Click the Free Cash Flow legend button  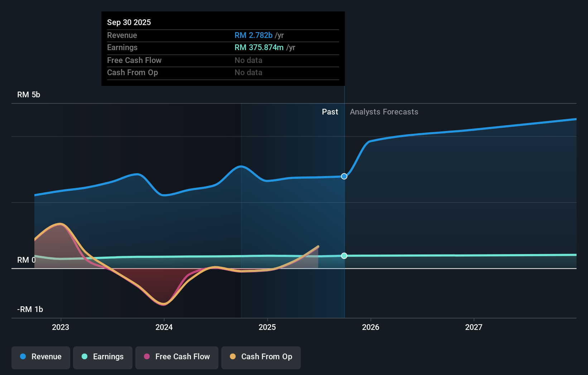(x=177, y=357)
